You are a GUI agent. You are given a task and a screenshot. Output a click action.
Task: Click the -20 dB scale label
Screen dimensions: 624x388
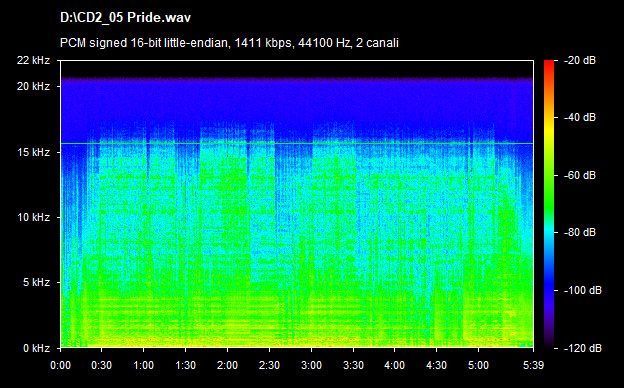[580, 60]
